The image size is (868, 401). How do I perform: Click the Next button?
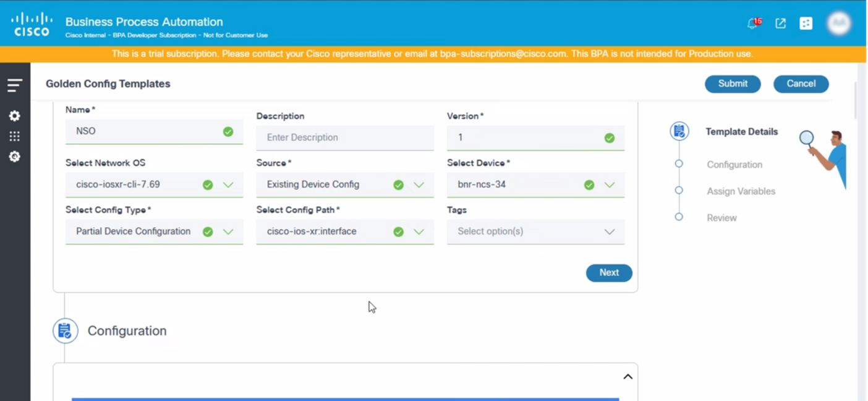pos(609,273)
